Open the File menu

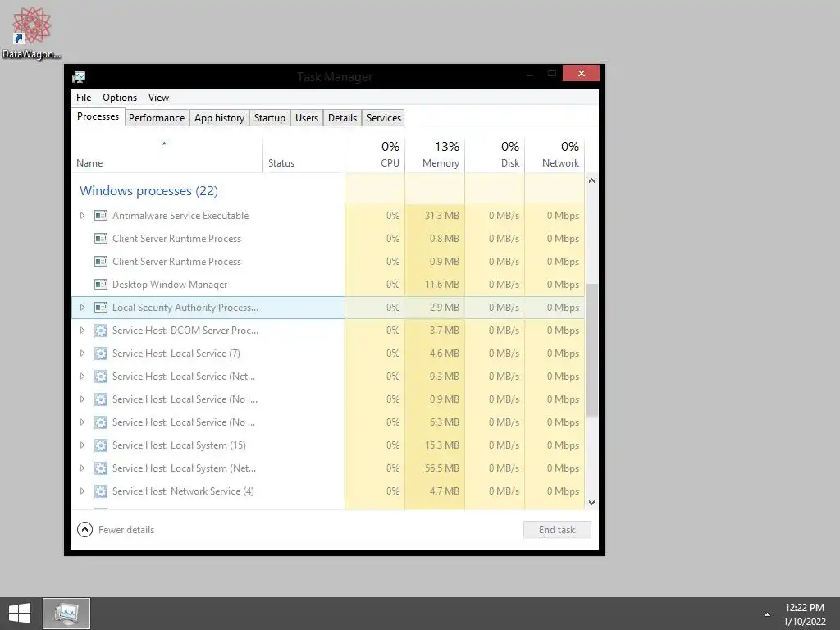tap(84, 98)
